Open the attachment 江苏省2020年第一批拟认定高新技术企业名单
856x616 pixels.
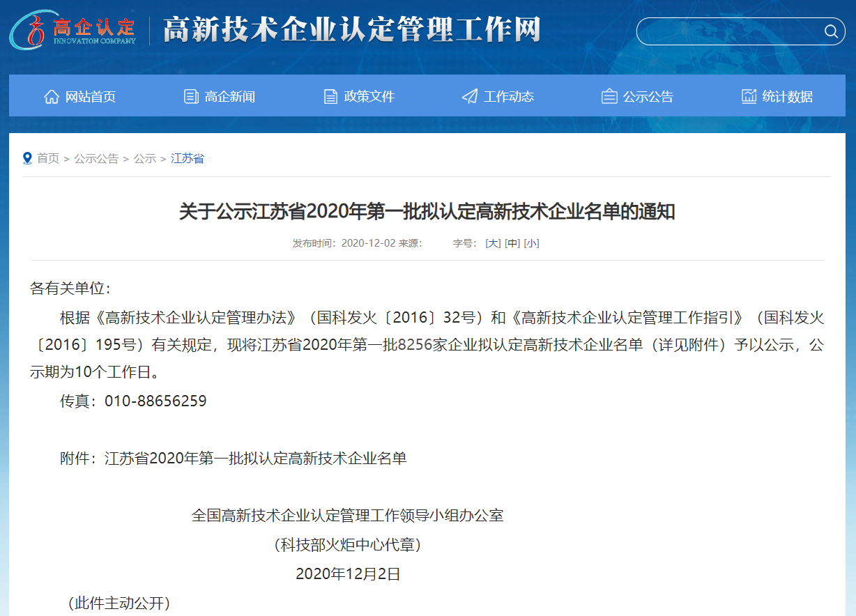click(255, 459)
